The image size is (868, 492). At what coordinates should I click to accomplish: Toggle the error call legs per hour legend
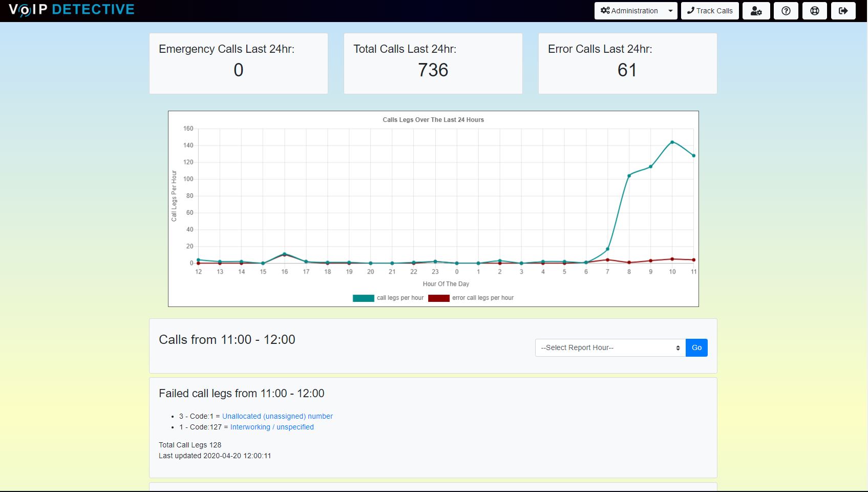pyautogui.click(x=471, y=298)
